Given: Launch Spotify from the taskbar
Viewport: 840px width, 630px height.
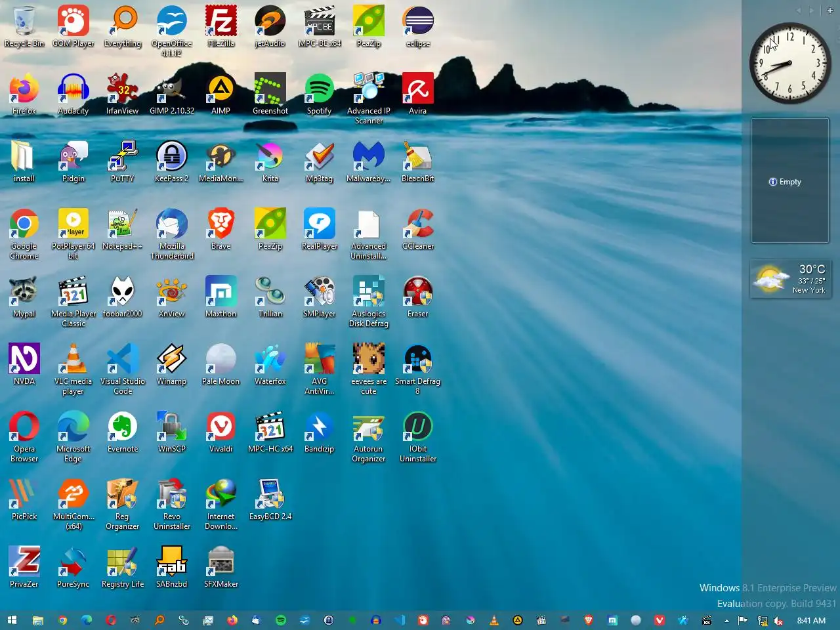Looking at the screenshot, I should 281,620.
